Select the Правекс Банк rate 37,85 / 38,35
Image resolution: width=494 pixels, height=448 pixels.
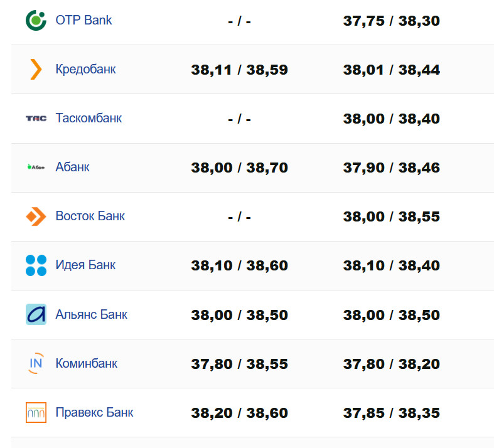(x=391, y=413)
